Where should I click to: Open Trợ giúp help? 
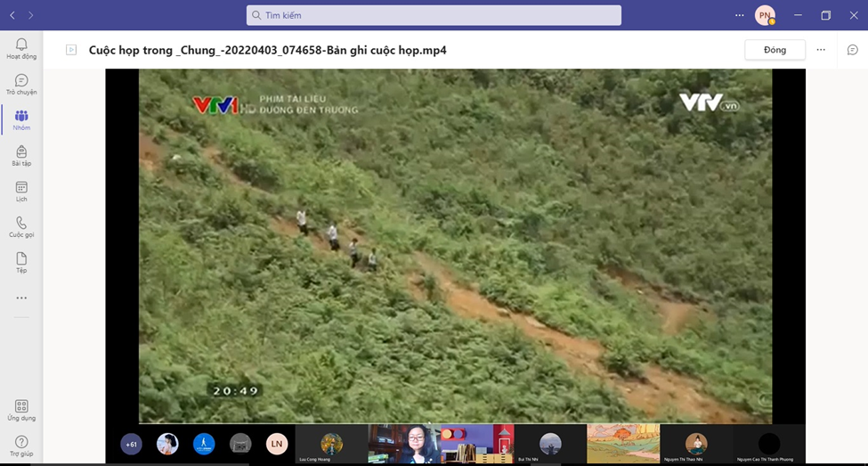click(x=21, y=446)
